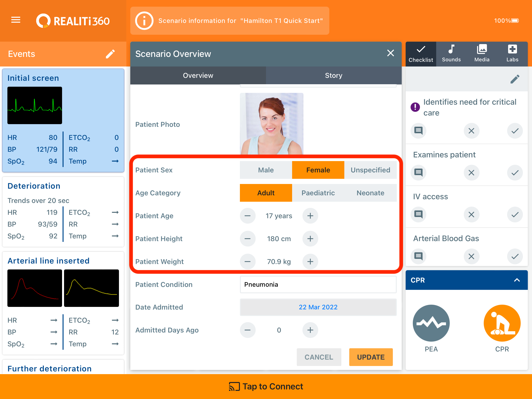This screenshot has width=532, height=399.
Task: Mark IV access as done
Action: [x=515, y=214]
